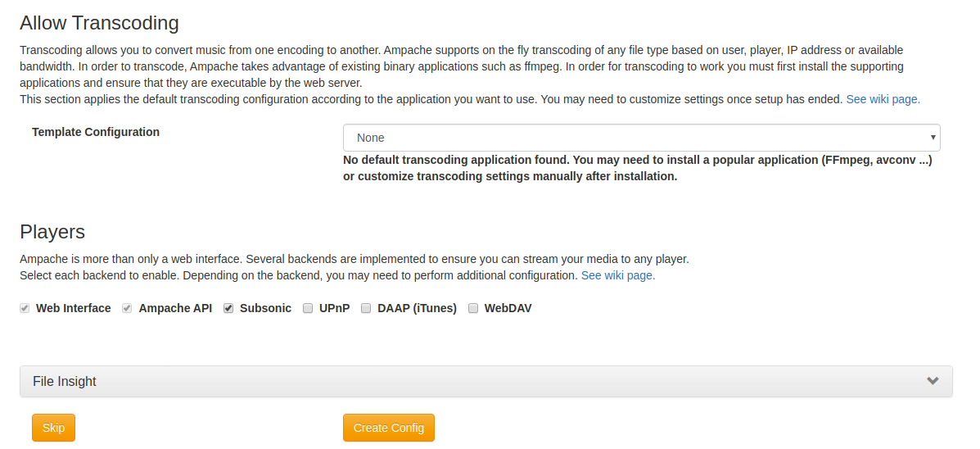The width and height of the screenshot is (980, 449).
Task: Enable the UPnP backend checkbox
Action: [x=308, y=308]
